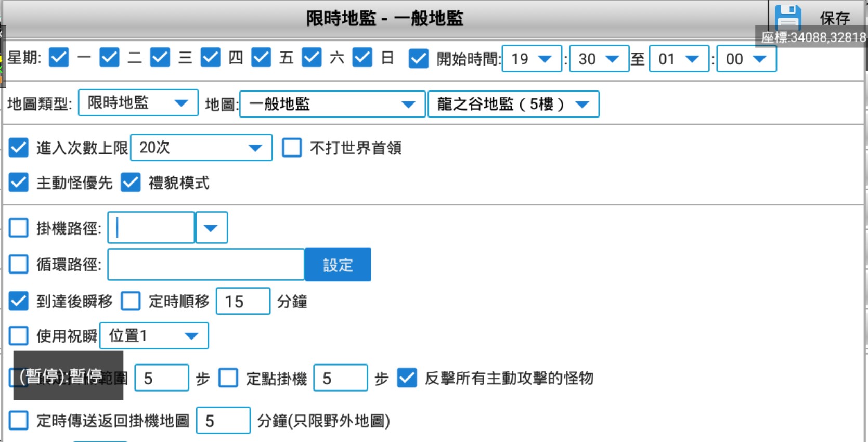Open the start hour dropdown showing 19

tap(532, 59)
